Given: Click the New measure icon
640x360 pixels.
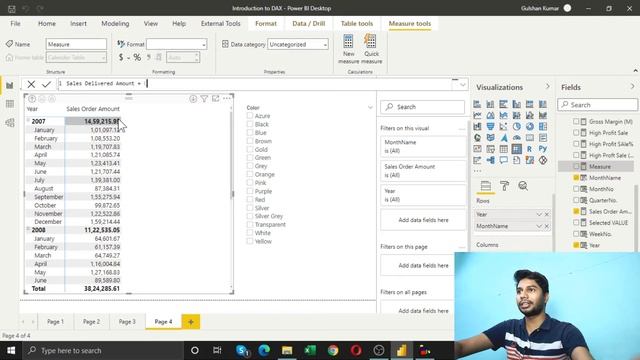Looking at the screenshot, I should click(348, 42).
